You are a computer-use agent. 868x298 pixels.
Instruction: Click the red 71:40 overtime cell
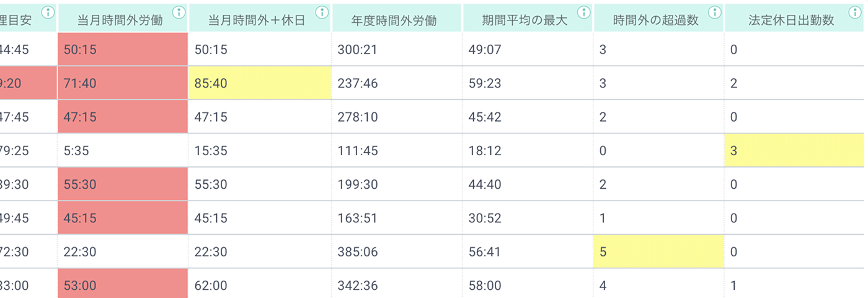(x=122, y=83)
